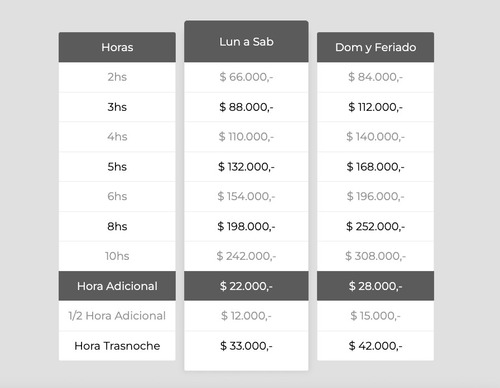Click the 2hs row label
Screen dimensions: 500x388
117,77
